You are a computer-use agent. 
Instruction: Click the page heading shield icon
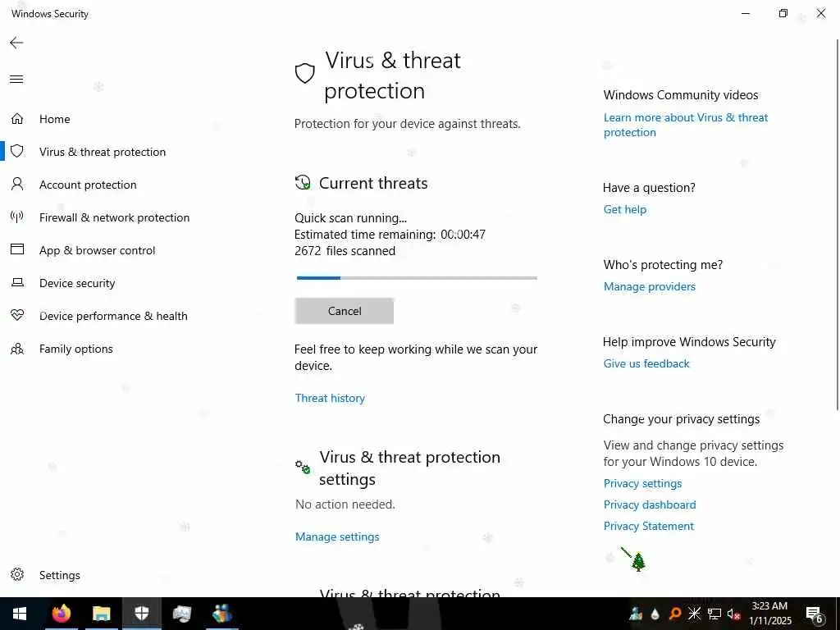tap(305, 73)
